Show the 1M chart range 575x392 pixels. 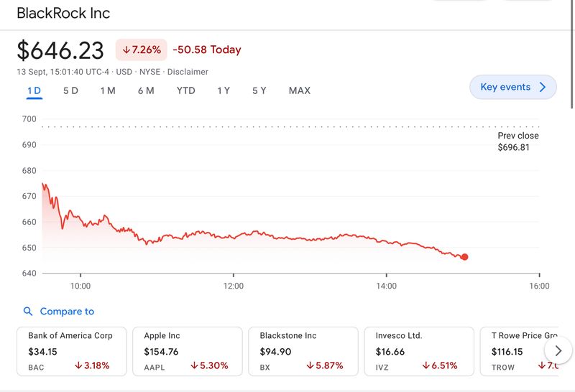[108, 90]
